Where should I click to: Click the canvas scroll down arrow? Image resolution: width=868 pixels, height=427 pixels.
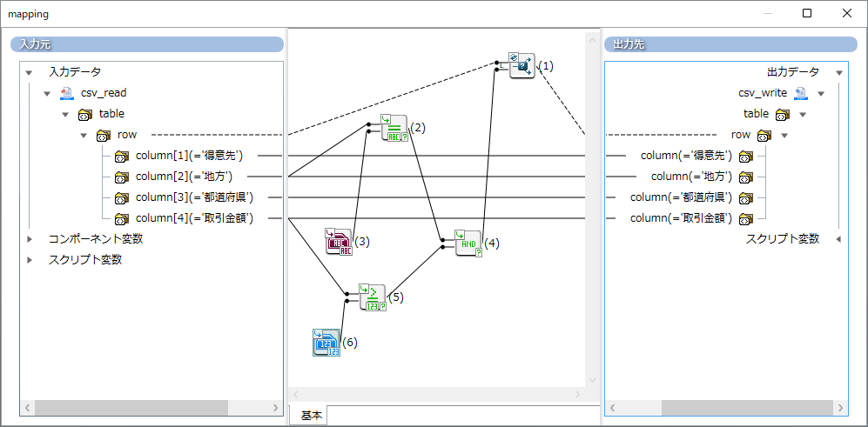coord(592,381)
